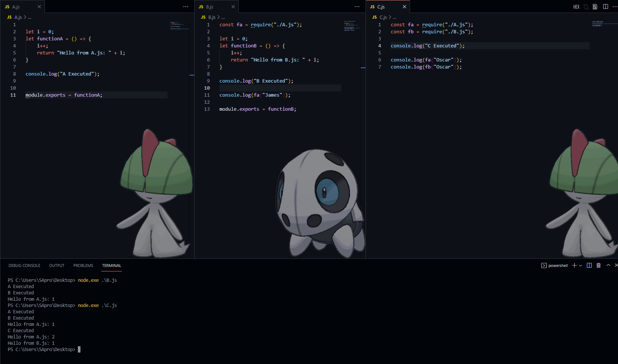This screenshot has width=618, height=364.
Task: Click the Open Changes compare icon
Action: (586, 7)
